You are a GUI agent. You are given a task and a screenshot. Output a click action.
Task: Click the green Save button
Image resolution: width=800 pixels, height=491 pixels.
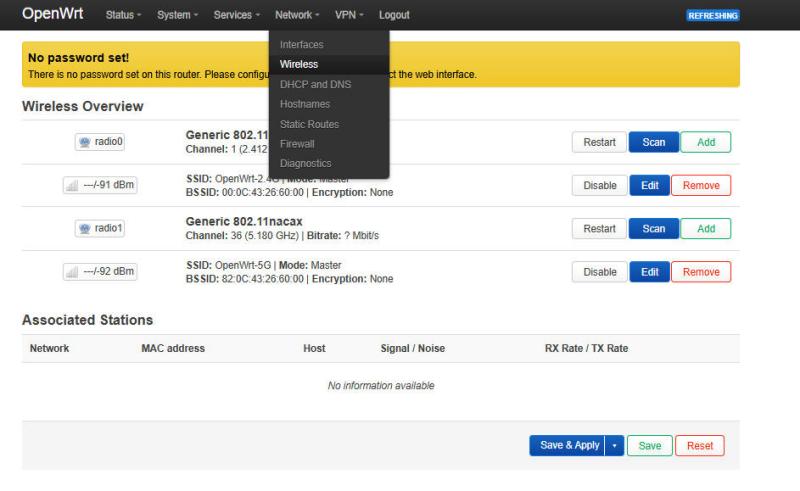tap(649, 446)
